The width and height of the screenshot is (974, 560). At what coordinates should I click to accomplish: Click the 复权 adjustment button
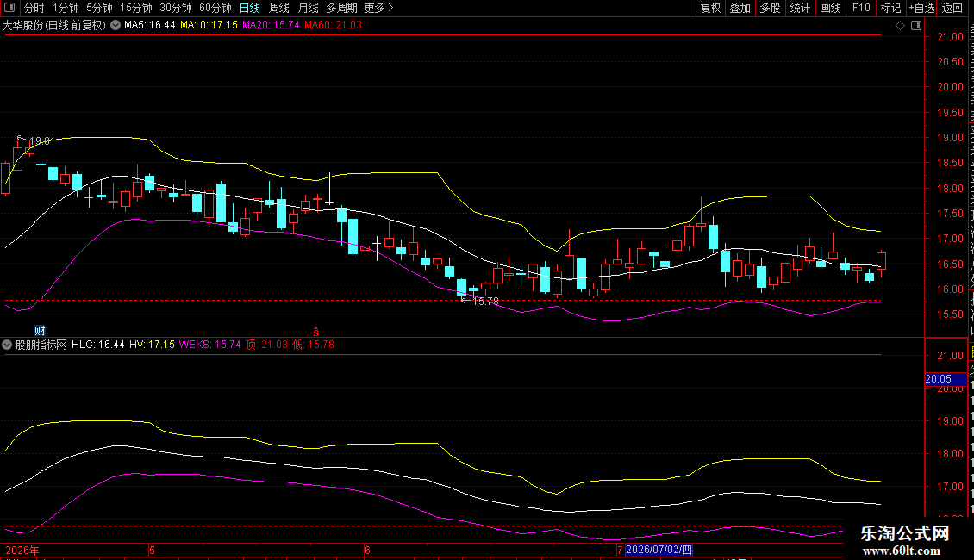pos(710,8)
